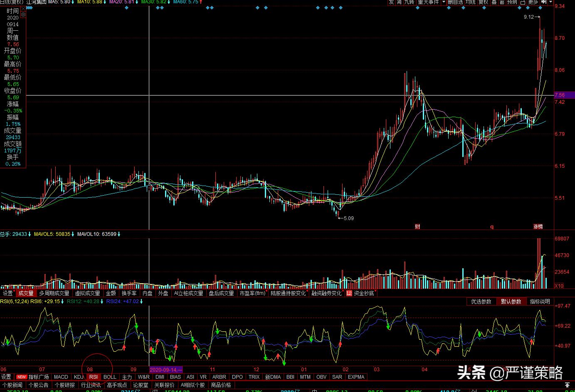Switch to the MACD indicator tab
The height and width of the screenshot is (392, 575).
(61, 377)
